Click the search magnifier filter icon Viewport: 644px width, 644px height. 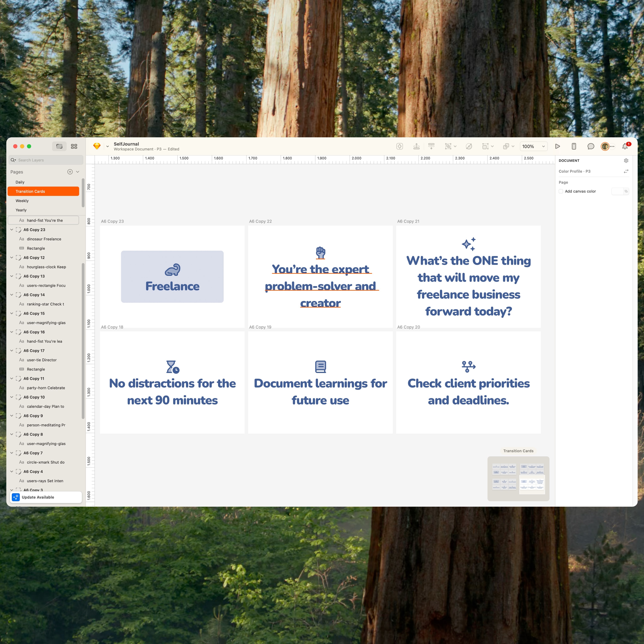coord(13,160)
